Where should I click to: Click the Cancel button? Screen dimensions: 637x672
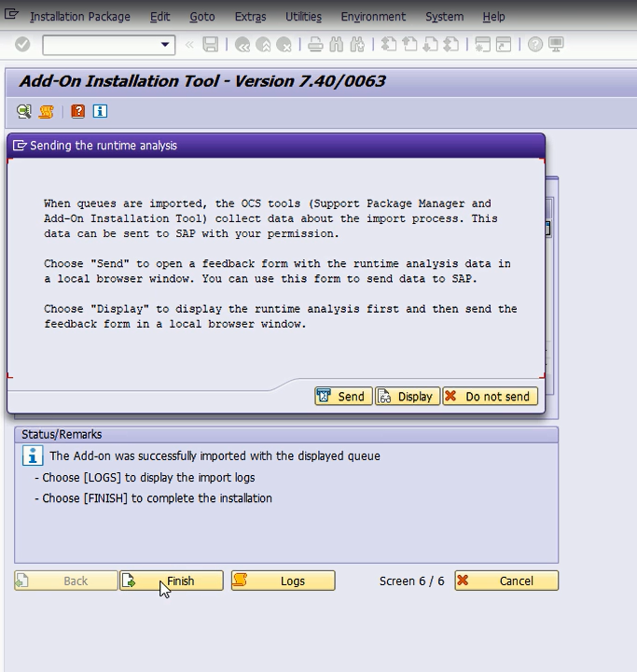pyautogui.click(x=506, y=581)
